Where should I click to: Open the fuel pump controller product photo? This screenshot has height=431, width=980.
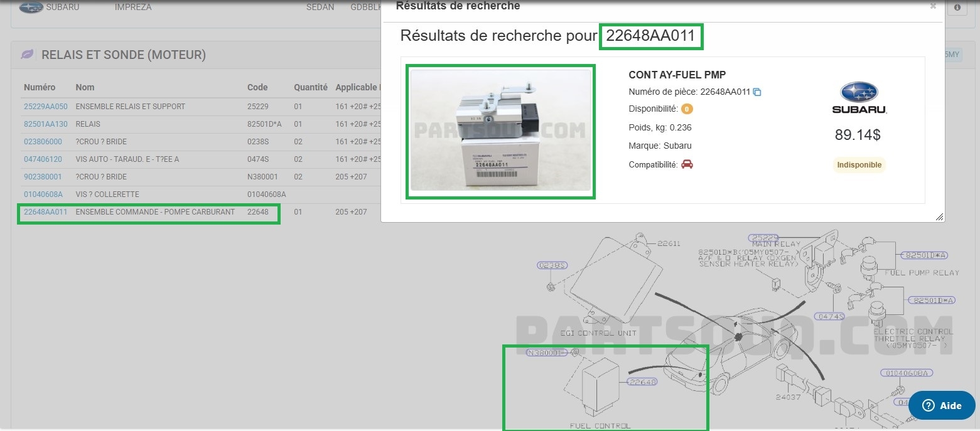(500, 129)
